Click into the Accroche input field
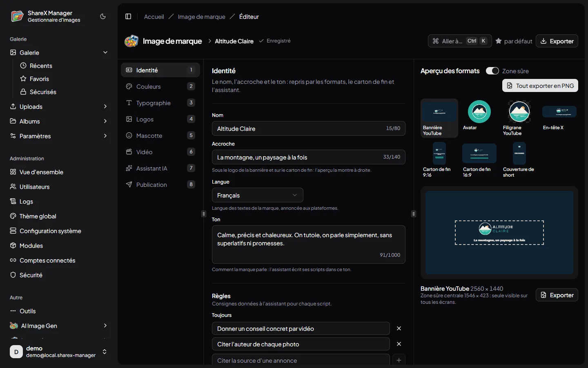588x368 pixels. (308, 157)
